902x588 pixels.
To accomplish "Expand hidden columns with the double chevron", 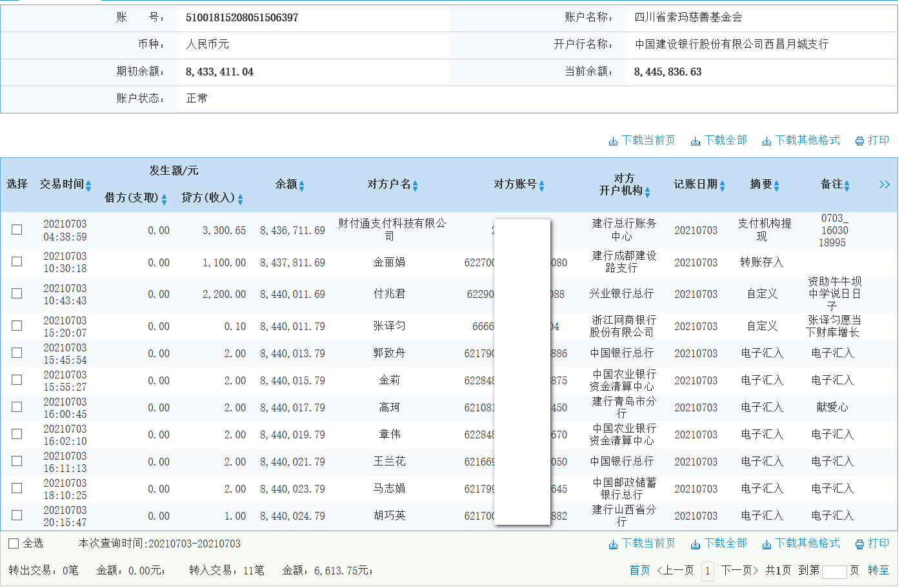I will click(884, 184).
